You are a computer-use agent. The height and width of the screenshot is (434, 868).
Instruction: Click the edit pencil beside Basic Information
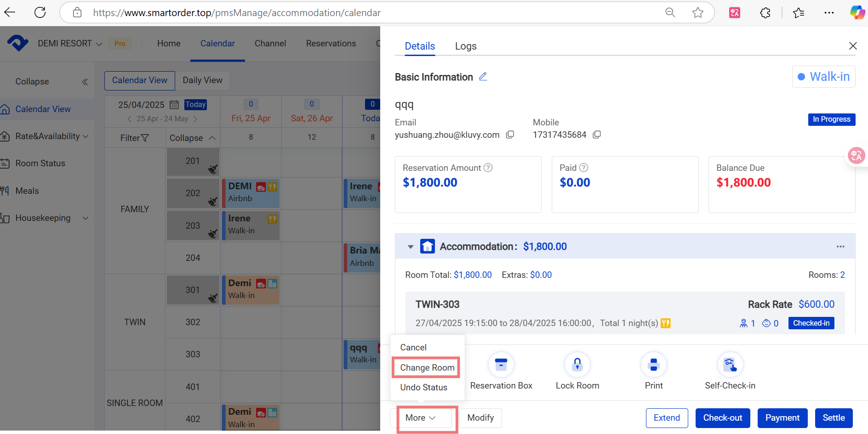click(483, 77)
